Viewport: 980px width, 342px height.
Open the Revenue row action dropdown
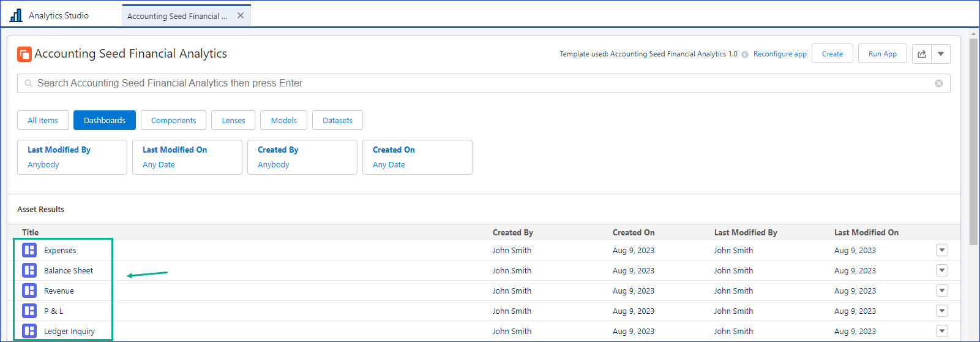(x=942, y=291)
